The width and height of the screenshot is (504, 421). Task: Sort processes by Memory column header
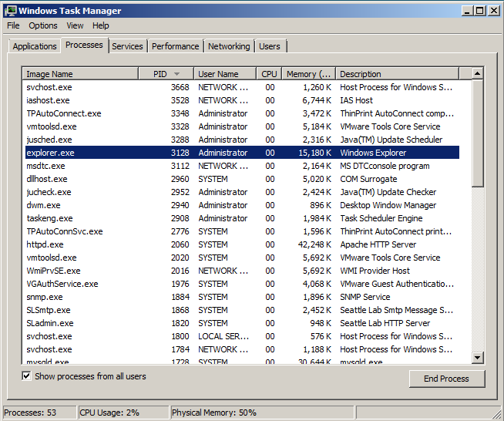(308, 74)
